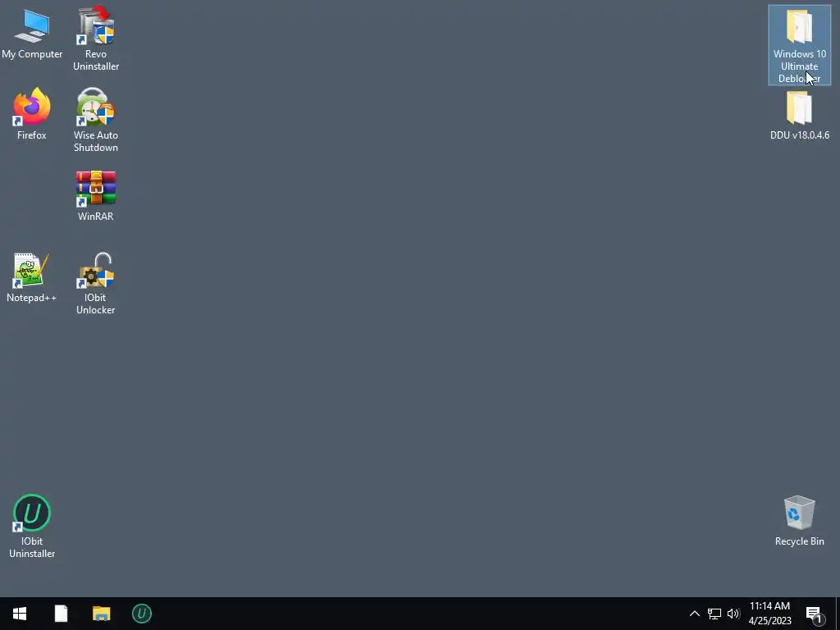Open IObit Uninstaller from the taskbar
This screenshot has width=840, height=630.
142,614
